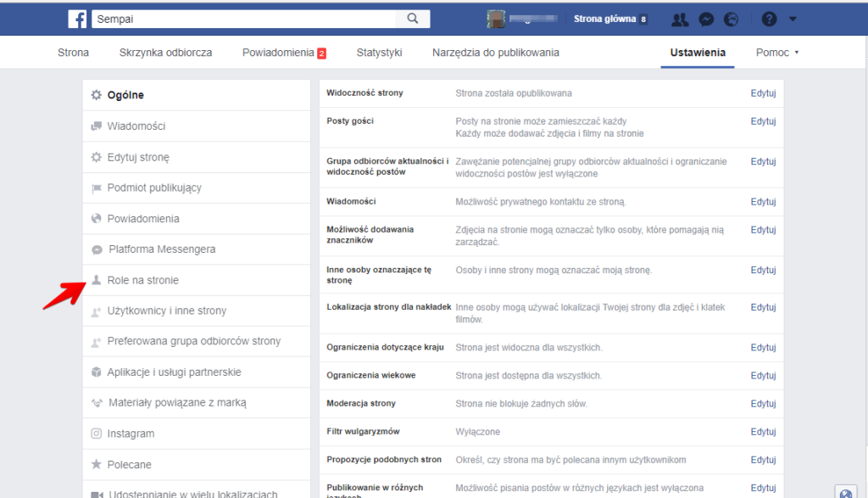868x498 pixels.
Task: Click the search magnifier button
Action: [413, 19]
